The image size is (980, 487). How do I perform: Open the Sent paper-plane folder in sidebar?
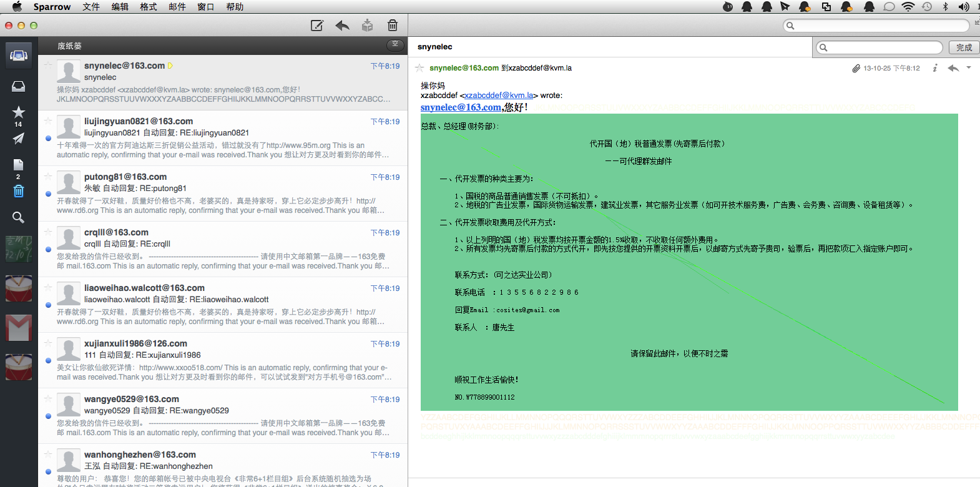tap(19, 139)
